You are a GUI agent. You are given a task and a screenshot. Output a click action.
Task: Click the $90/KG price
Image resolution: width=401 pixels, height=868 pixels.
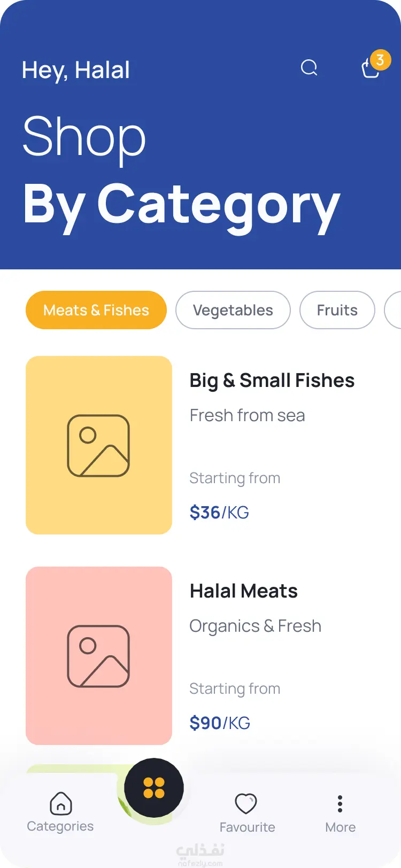220,723
